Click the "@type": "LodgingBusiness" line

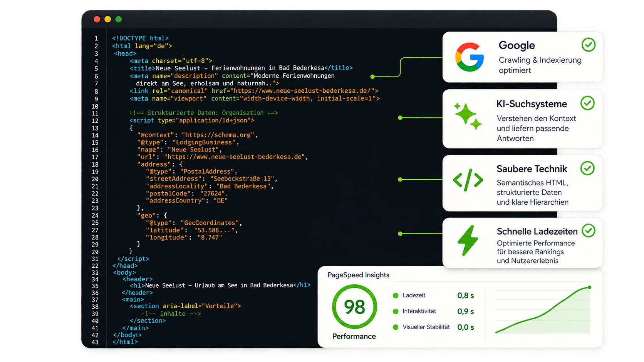click(188, 142)
